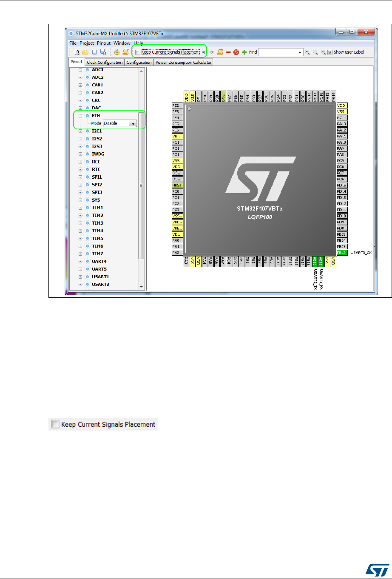
Task: Expand the CAN1 tree node
Action: tap(80, 85)
